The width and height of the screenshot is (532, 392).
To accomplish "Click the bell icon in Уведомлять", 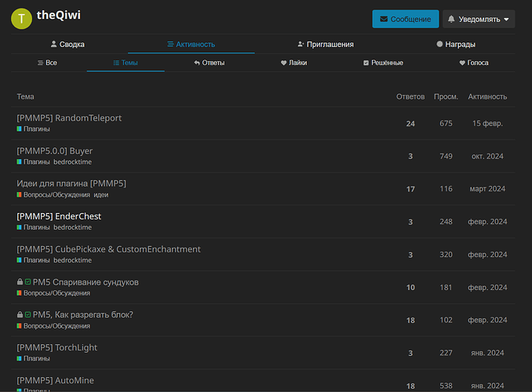I will pyautogui.click(x=453, y=19).
